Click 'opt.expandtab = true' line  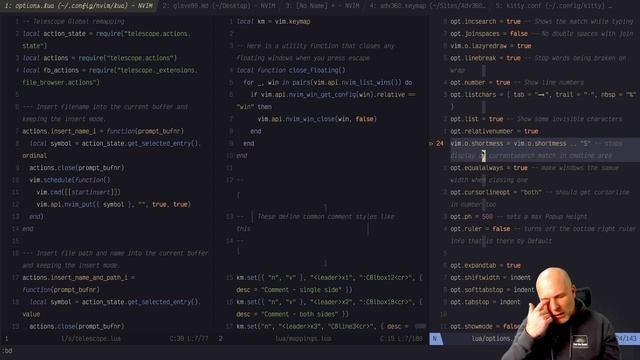tap(485, 266)
